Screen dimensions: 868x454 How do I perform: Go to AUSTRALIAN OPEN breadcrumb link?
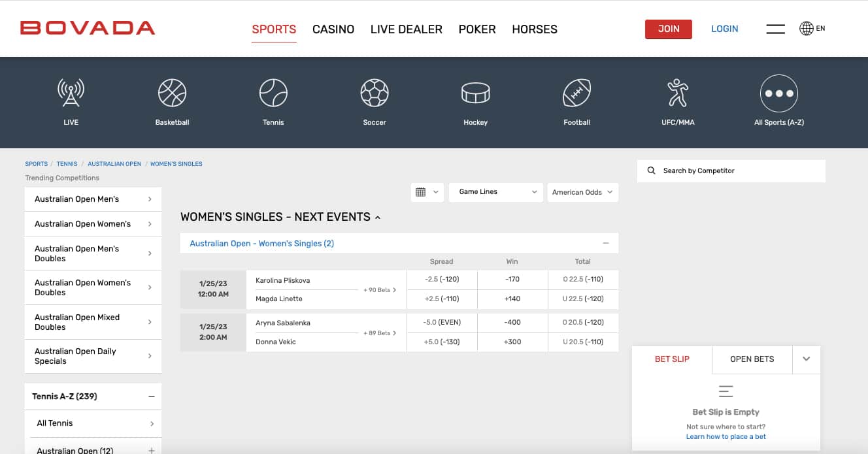pos(114,164)
